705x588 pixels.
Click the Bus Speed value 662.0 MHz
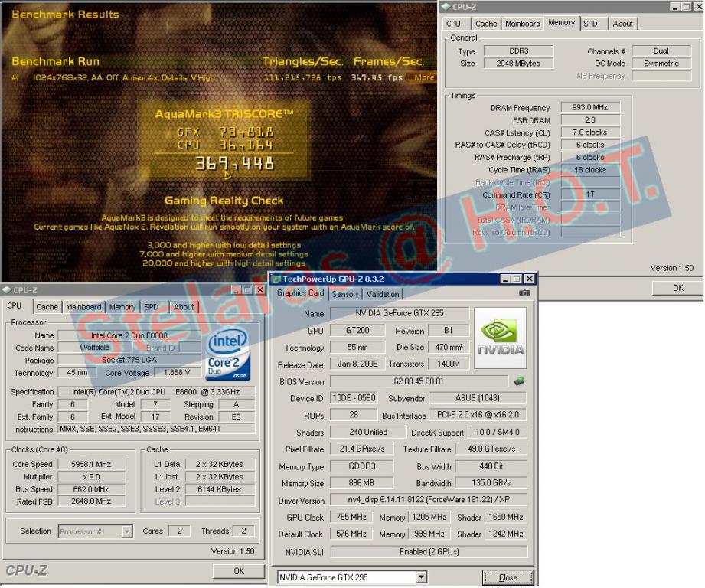[x=91, y=489]
